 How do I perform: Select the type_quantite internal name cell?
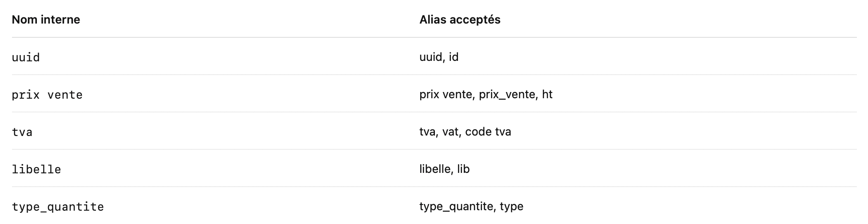point(58,207)
